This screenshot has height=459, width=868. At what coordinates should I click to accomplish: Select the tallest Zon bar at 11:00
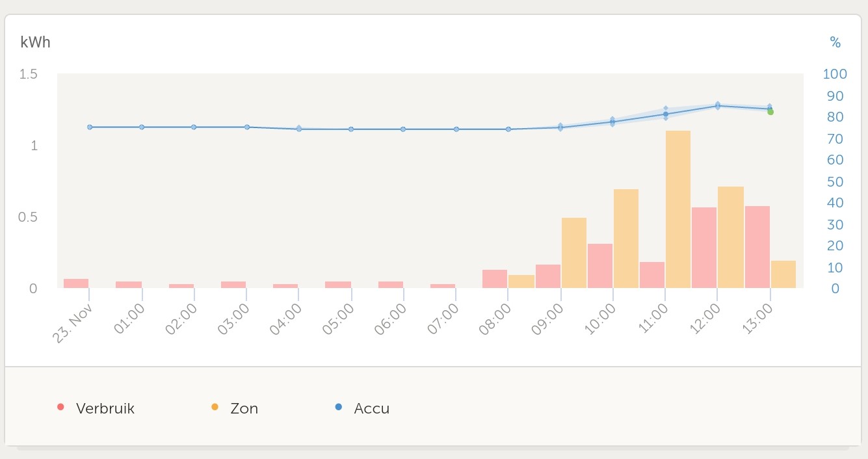678,209
